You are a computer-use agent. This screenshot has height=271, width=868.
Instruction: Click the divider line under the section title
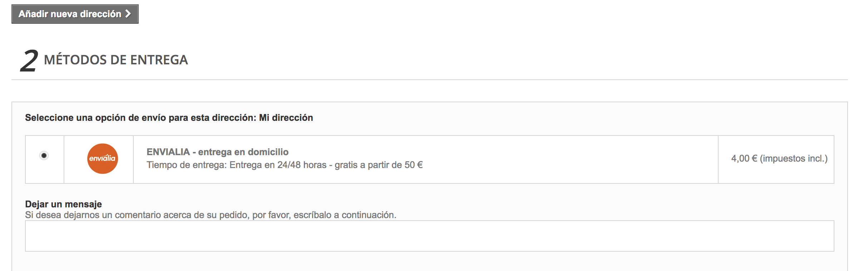[429, 80]
